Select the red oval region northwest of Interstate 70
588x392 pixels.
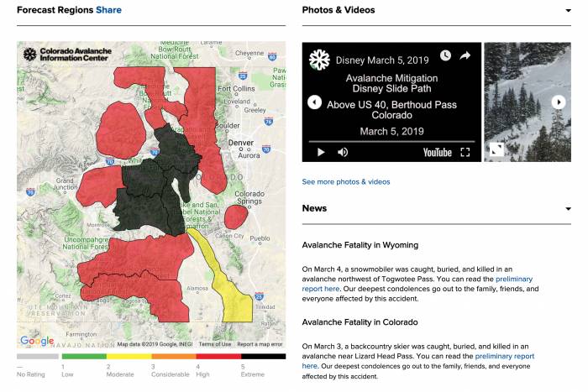coord(121,129)
